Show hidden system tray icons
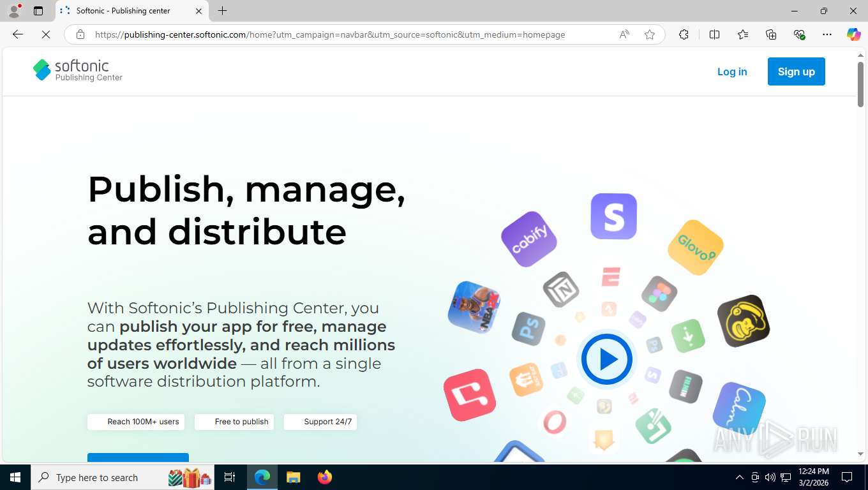This screenshot has height=490, width=868. click(740, 477)
